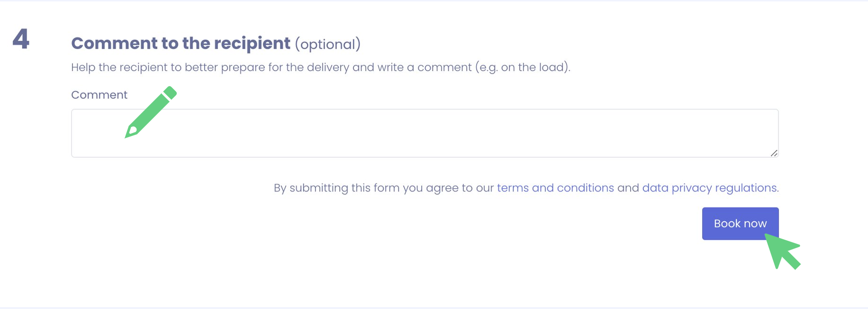The width and height of the screenshot is (868, 309).
Task: View the terms and conditions page
Action: click(555, 188)
